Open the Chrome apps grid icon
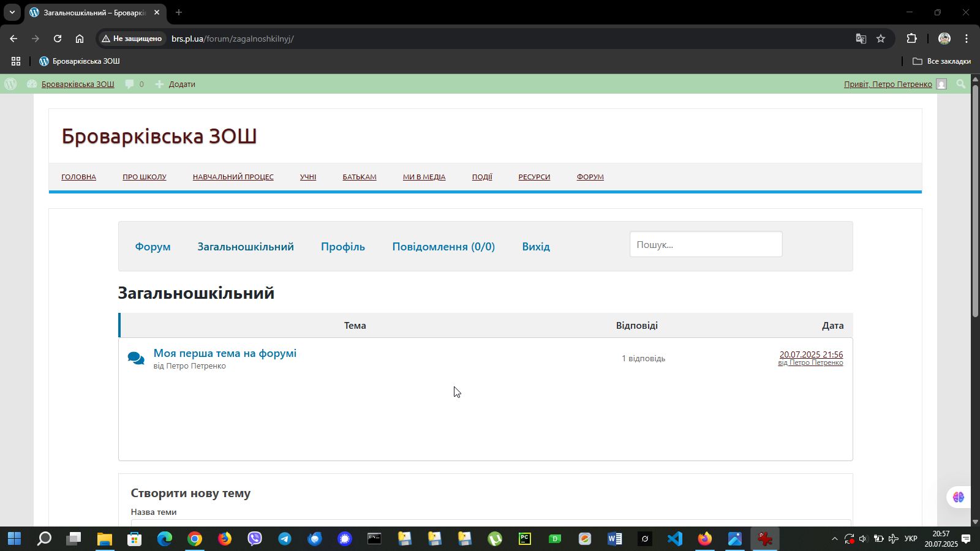 point(16,61)
